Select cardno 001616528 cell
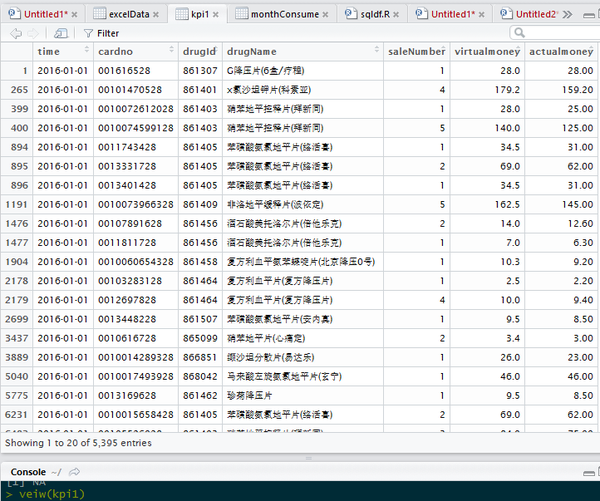Screen dimensions: 600x501 coord(136,70)
